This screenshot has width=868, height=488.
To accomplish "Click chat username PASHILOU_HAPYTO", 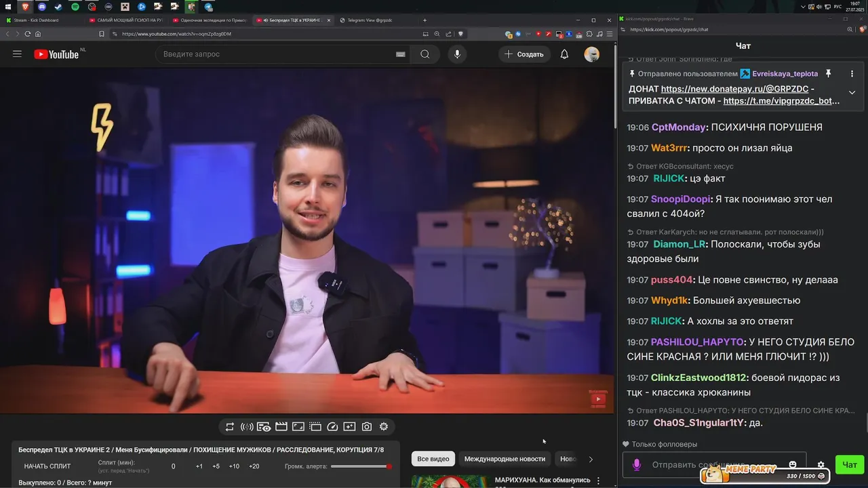I will (698, 342).
